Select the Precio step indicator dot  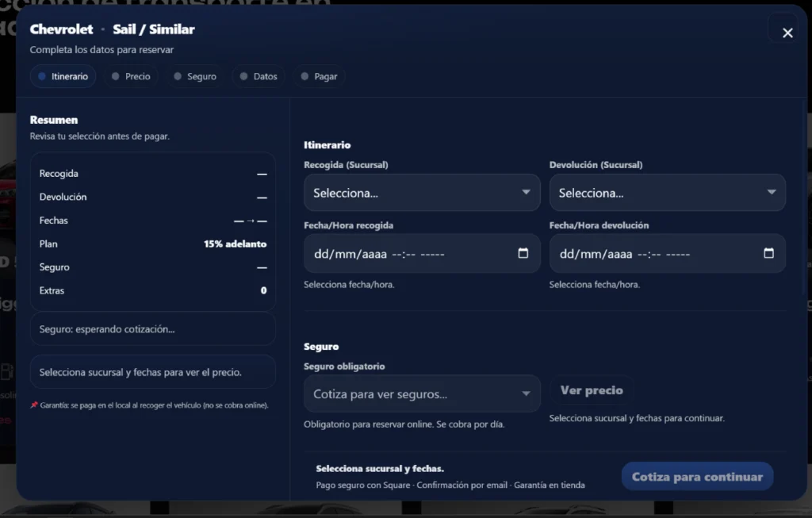tap(116, 77)
